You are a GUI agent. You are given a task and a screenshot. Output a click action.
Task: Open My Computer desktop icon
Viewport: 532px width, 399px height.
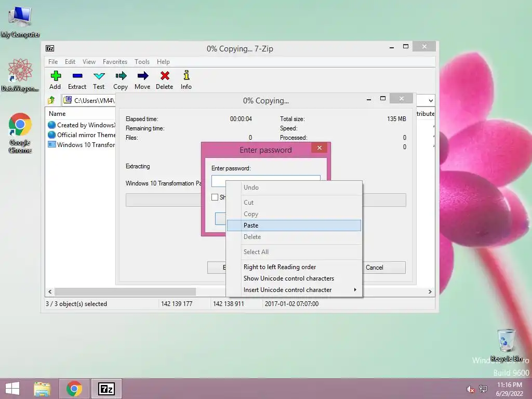coord(20,22)
